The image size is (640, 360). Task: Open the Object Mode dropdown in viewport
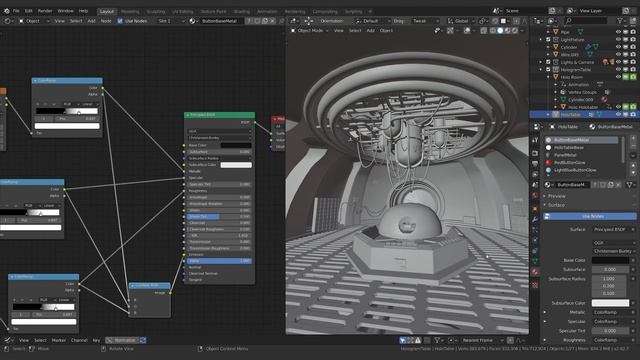[x=309, y=30]
